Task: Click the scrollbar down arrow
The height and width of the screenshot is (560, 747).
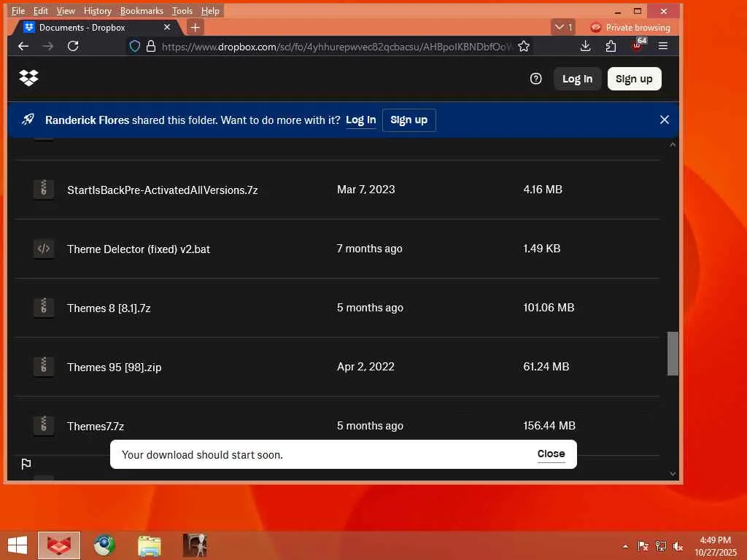Action: pyautogui.click(x=673, y=473)
